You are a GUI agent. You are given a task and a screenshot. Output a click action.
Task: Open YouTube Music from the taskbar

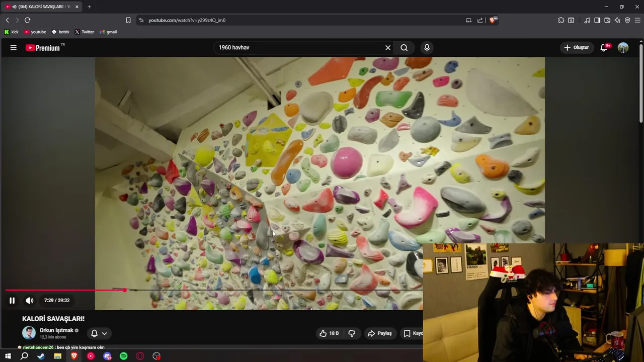coord(91,356)
